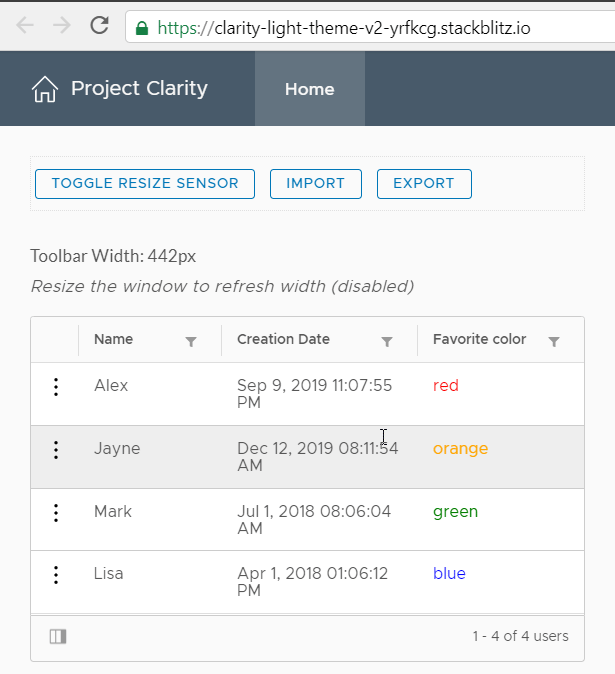Open the Favorite color column filter
This screenshot has width=615, height=674.
(554, 341)
